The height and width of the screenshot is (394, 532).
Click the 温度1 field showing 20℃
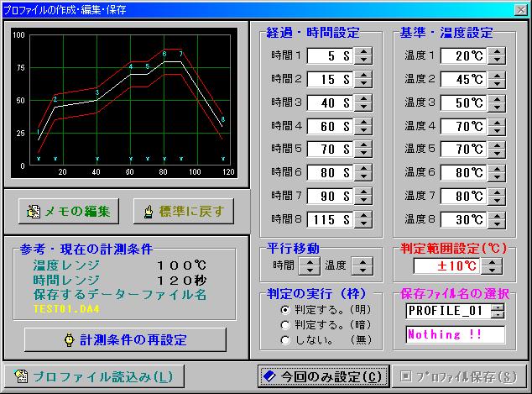click(464, 55)
